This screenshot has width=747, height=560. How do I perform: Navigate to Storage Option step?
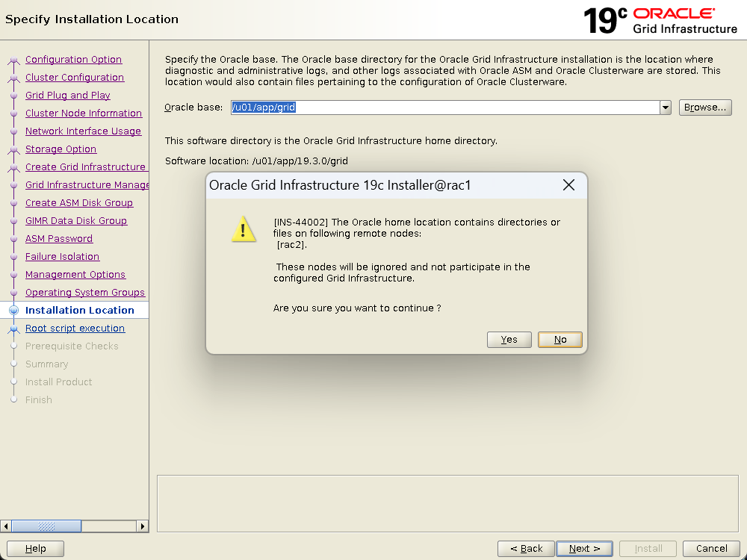point(61,149)
